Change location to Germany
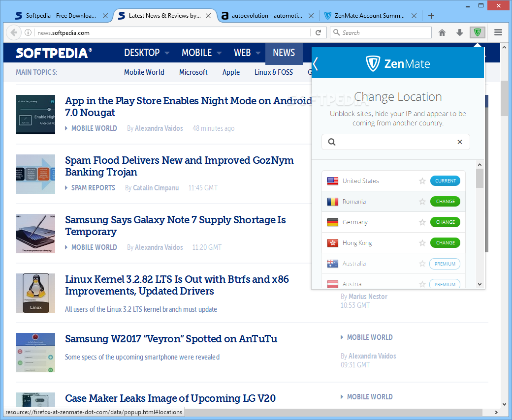Screen dimensions: 512x420 click(445, 222)
